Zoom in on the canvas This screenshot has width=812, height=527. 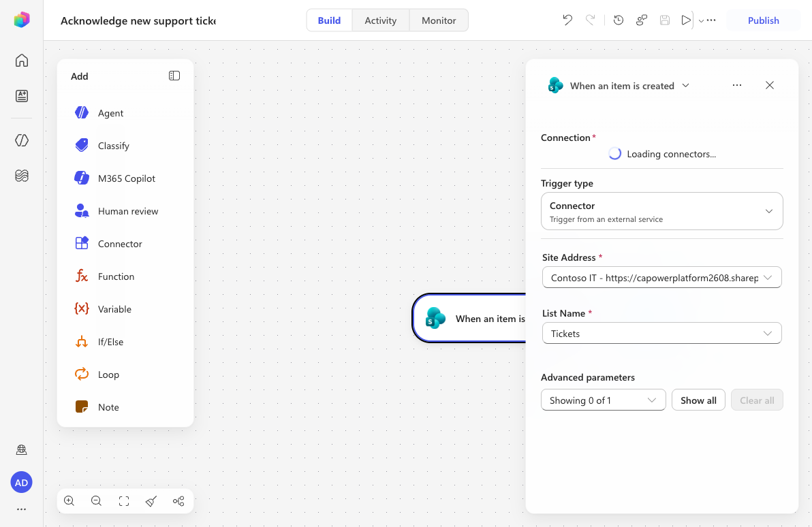[69, 501]
